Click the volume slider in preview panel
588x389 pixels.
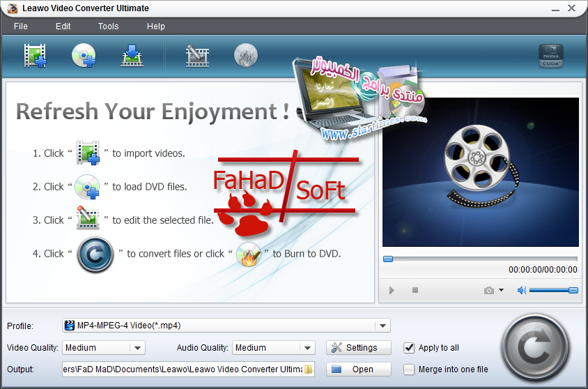coord(553,290)
